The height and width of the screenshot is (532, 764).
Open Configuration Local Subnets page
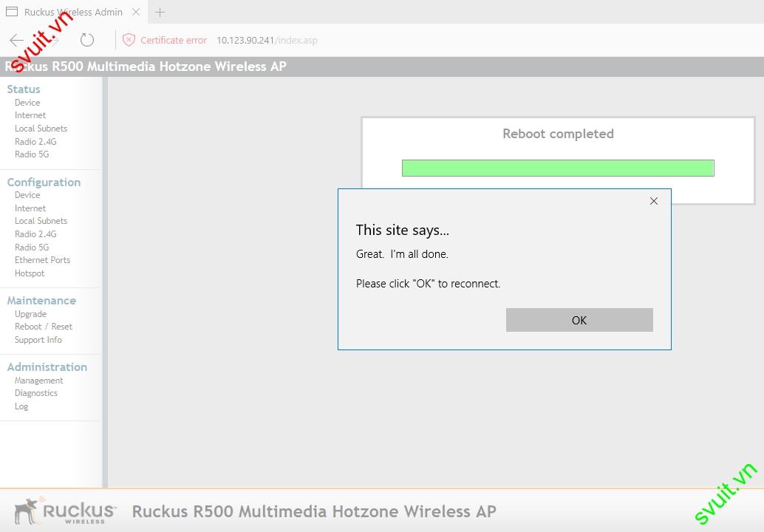click(41, 221)
